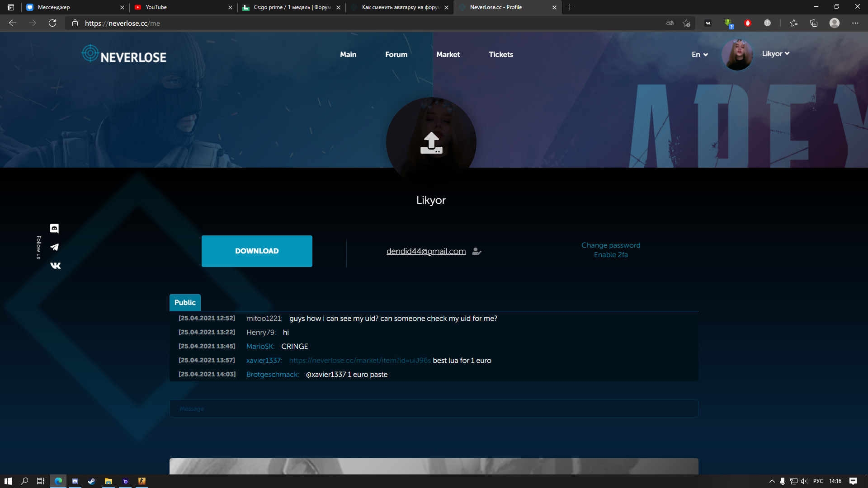Open the Telegram follow icon
Image resolution: width=868 pixels, height=488 pixels.
coord(54,247)
